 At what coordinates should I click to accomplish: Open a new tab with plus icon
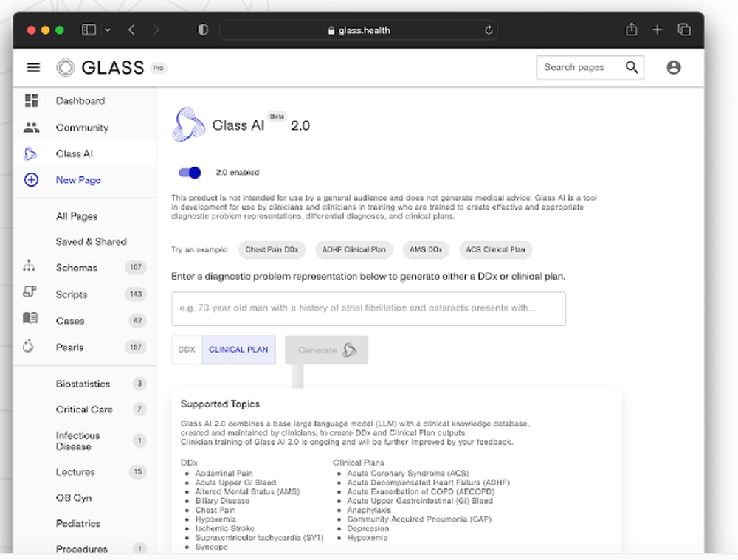click(x=658, y=30)
